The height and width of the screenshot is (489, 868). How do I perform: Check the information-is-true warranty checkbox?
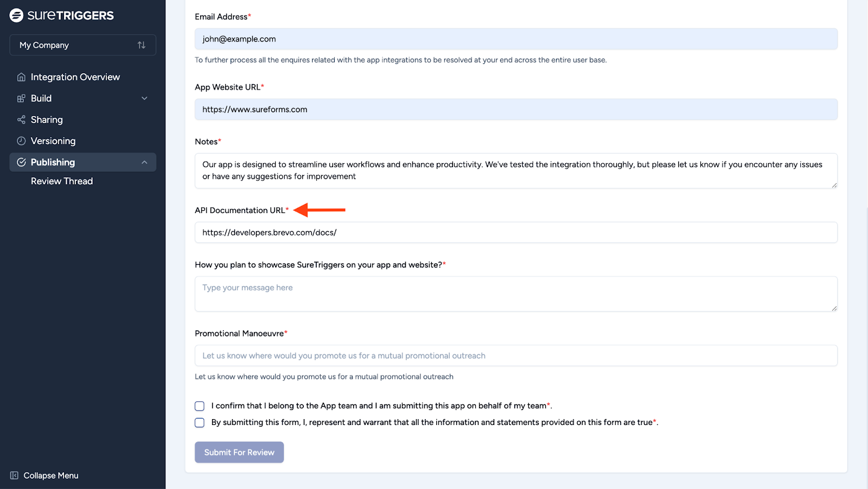(199, 422)
